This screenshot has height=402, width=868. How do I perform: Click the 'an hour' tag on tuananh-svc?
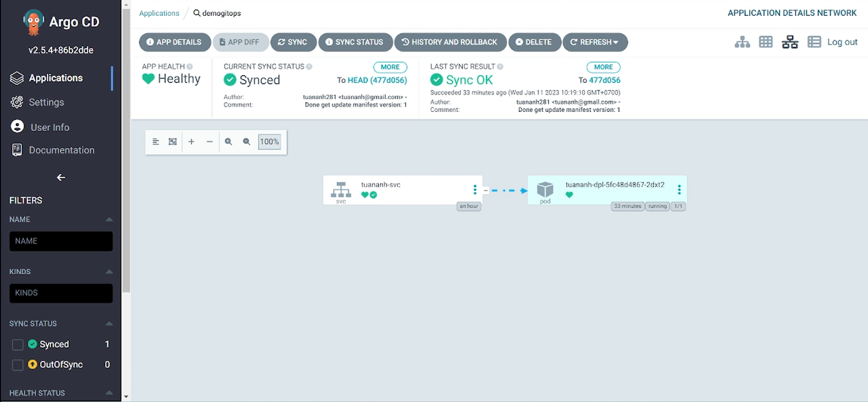(x=469, y=207)
